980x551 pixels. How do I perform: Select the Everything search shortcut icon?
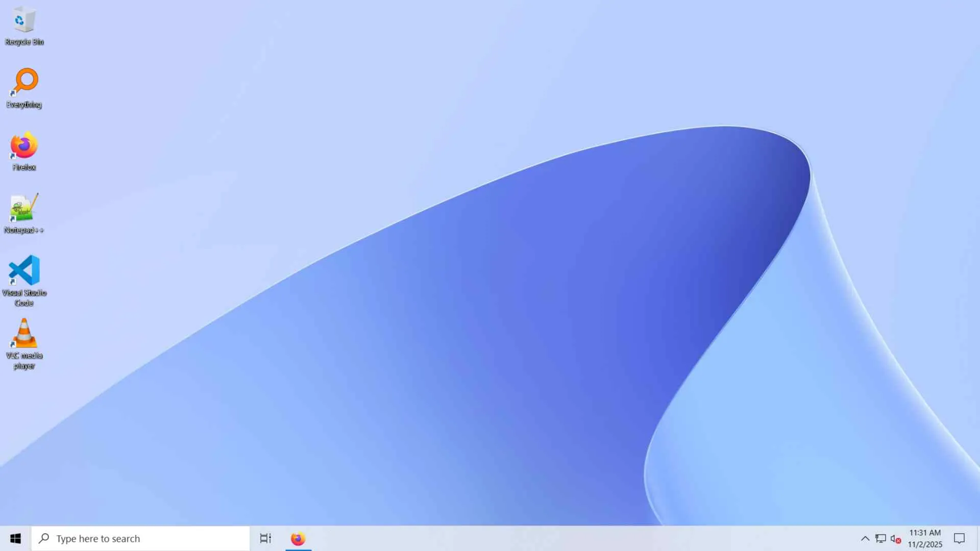24,82
